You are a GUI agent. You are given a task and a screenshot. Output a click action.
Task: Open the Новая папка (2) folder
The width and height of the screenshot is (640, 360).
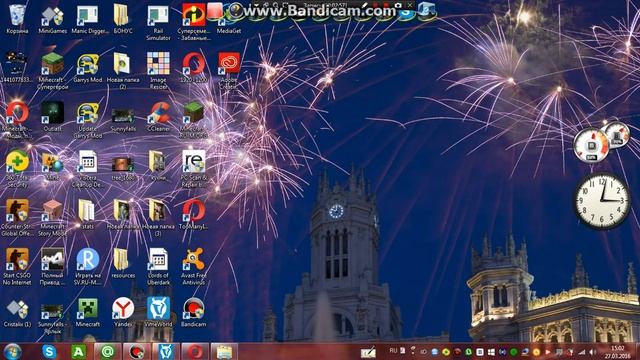(x=122, y=71)
